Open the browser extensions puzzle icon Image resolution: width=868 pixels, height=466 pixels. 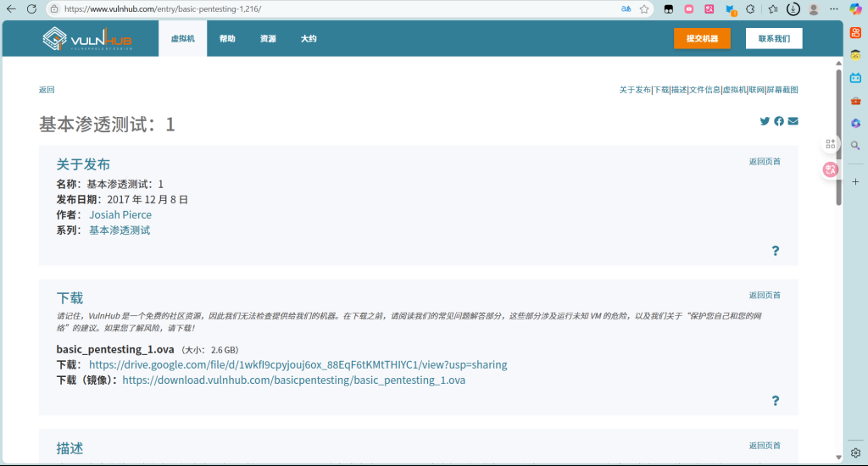(x=750, y=9)
